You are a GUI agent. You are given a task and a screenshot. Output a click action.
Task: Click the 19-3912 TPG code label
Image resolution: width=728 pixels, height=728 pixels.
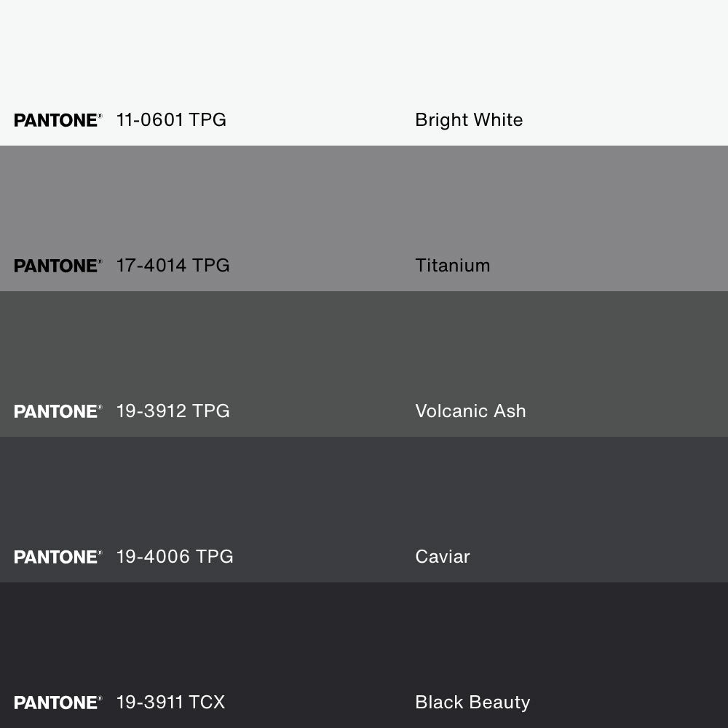coord(173,411)
